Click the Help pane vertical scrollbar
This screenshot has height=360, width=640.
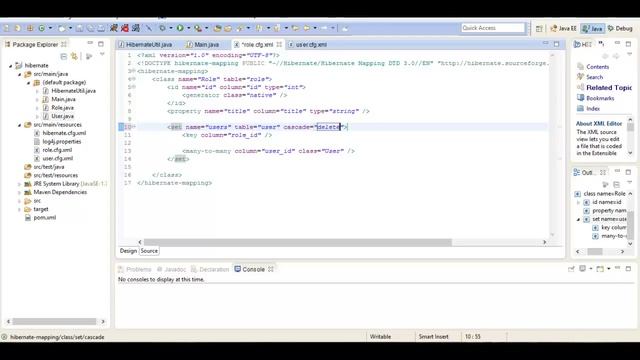[x=630, y=127]
